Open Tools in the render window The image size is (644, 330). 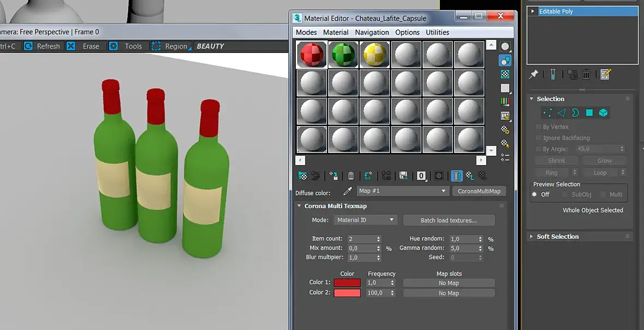tap(126, 46)
